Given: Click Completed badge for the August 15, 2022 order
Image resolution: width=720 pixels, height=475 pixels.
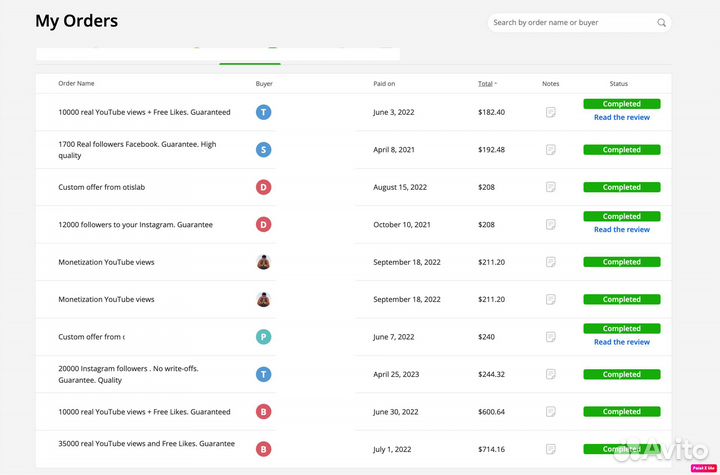Looking at the screenshot, I should pyautogui.click(x=621, y=187).
